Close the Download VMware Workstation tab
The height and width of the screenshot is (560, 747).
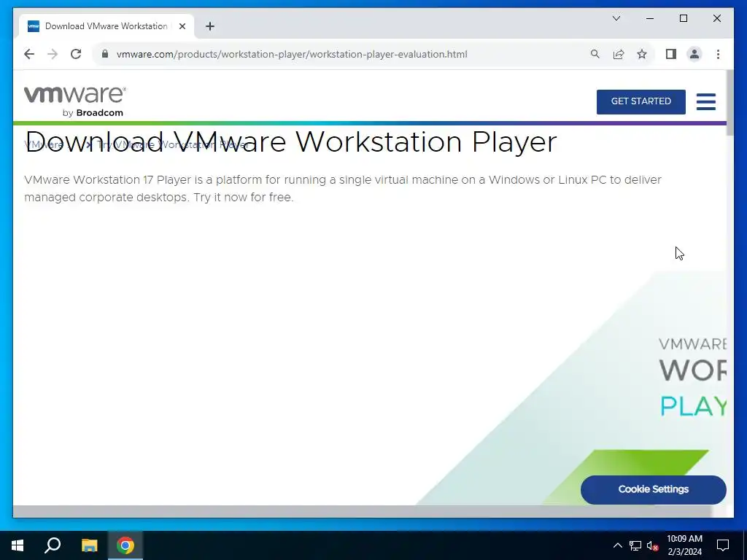tap(182, 26)
